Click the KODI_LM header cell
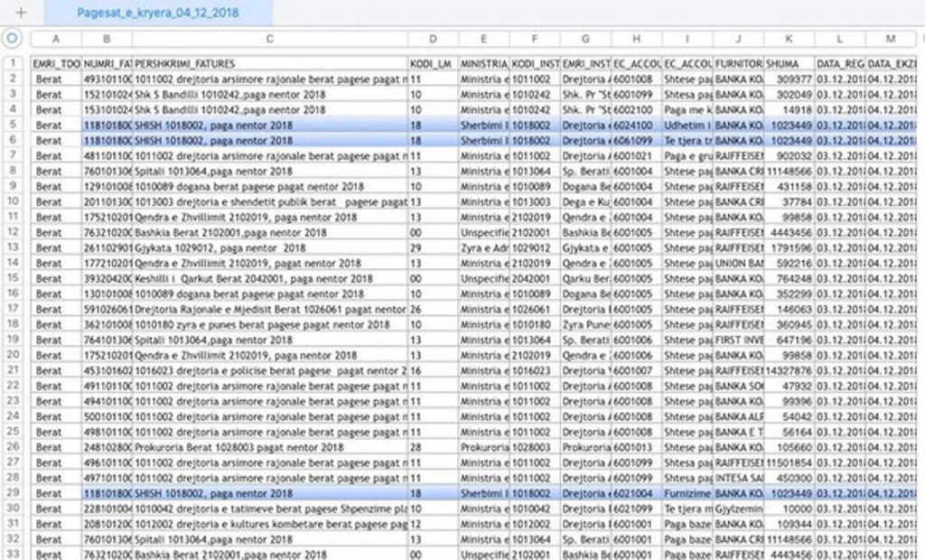The image size is (925, 560). point(433,64)
